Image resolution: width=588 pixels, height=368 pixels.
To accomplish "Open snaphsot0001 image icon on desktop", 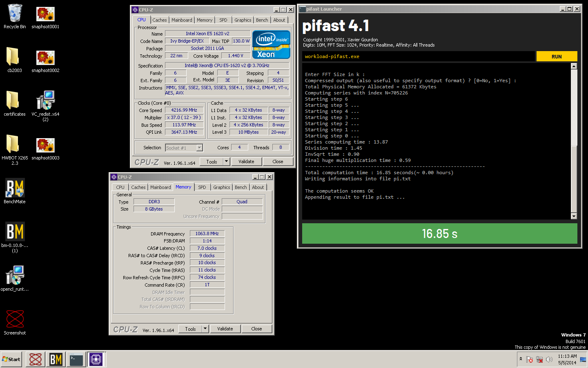I will point(45,18).
